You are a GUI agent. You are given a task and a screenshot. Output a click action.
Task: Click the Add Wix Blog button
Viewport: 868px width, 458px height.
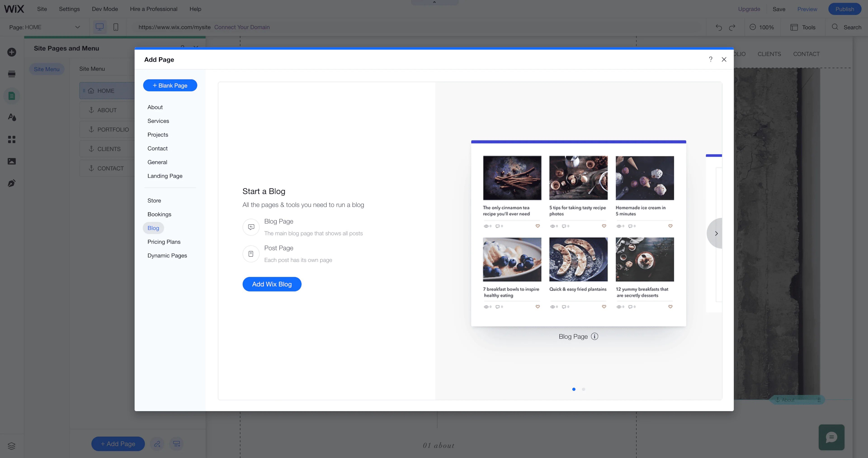[271, 284]
